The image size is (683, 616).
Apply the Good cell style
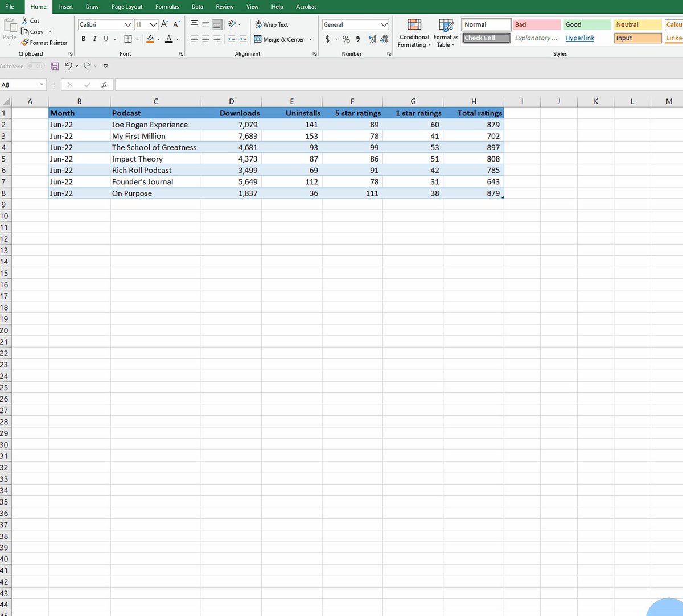point(587,24)
